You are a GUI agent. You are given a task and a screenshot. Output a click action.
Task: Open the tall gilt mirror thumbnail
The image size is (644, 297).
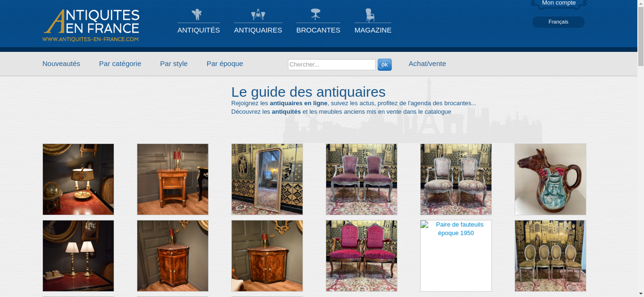267,179
